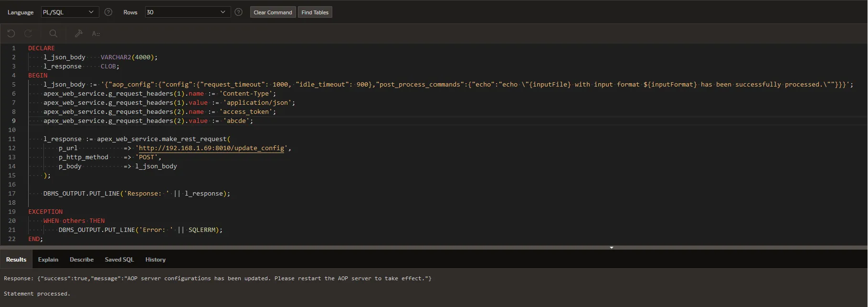The image size is (868, 307).
Task: Click line number 10 in gutter
Action: point(12,130)
